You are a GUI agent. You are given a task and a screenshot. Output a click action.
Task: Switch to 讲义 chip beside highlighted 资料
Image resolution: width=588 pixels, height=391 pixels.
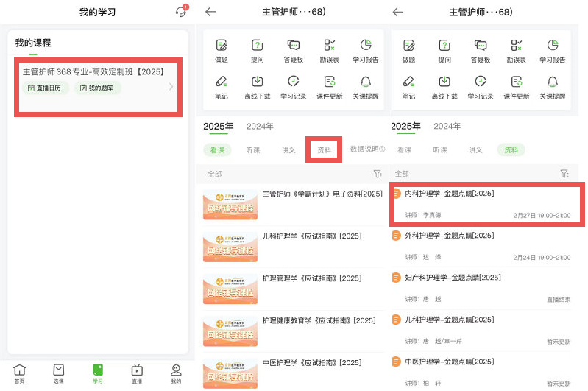pyautogui.click(x=476, y=149)
